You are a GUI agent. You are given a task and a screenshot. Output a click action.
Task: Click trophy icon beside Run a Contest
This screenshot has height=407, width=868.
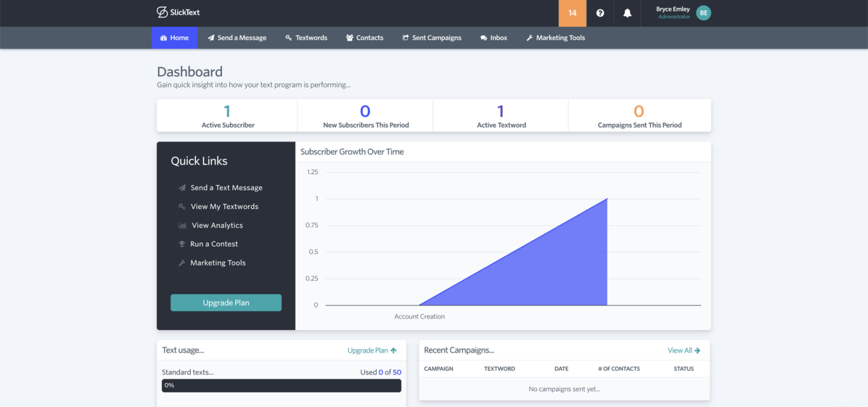click(182, 244)
